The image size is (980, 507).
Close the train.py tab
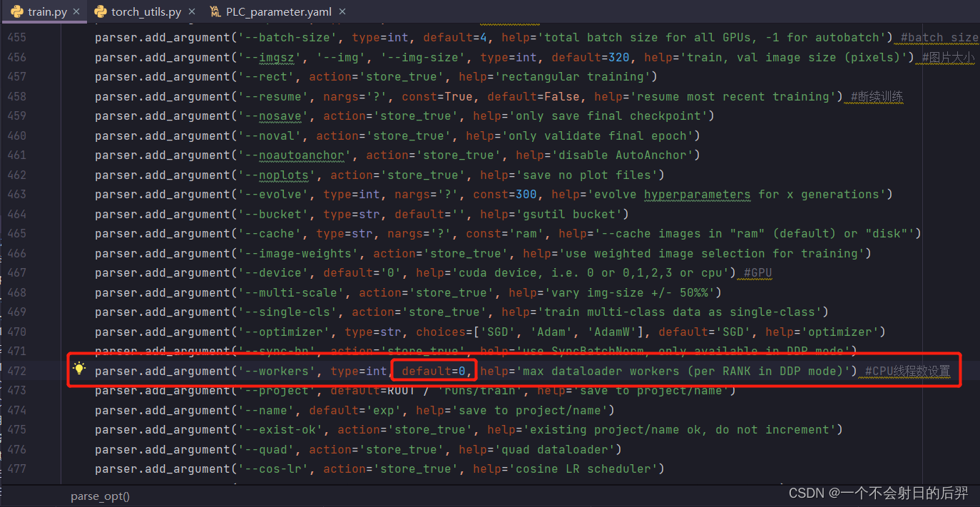tap(75, 11)
